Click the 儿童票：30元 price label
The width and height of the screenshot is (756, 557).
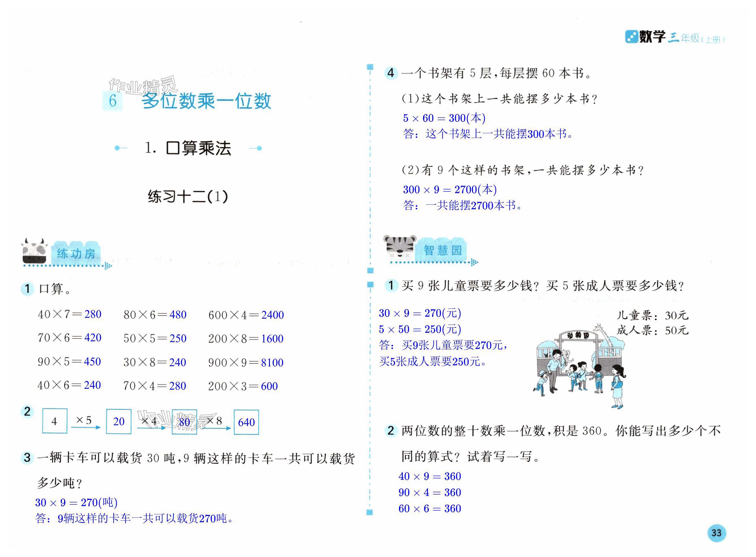(x=652, y=315)
